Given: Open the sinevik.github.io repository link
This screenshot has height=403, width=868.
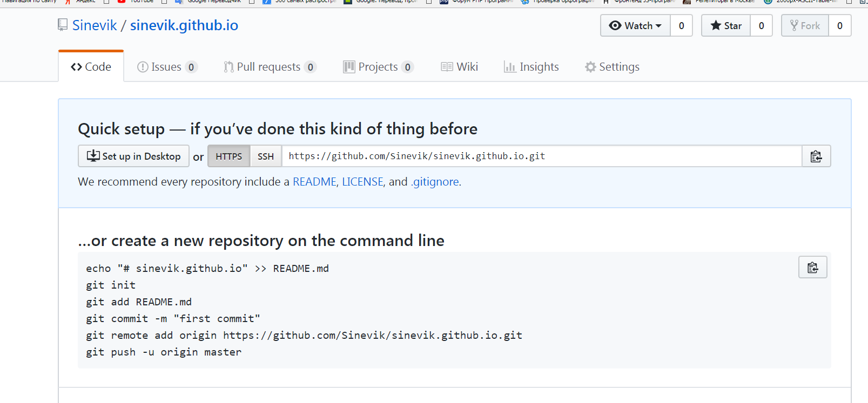Looking at the screenshot, I should point(184,25).
